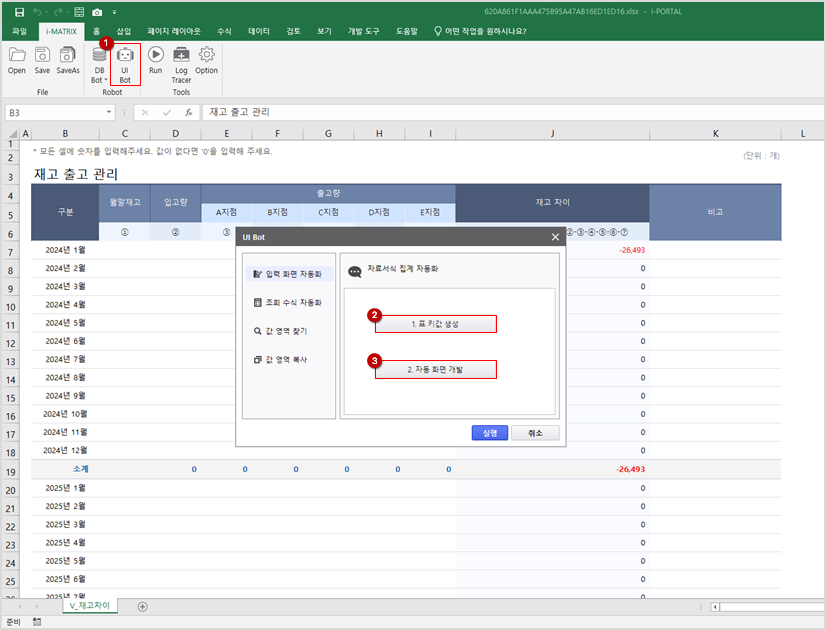
Task: Add a new sheet with plus button
Action: click(x=142, y=606)
